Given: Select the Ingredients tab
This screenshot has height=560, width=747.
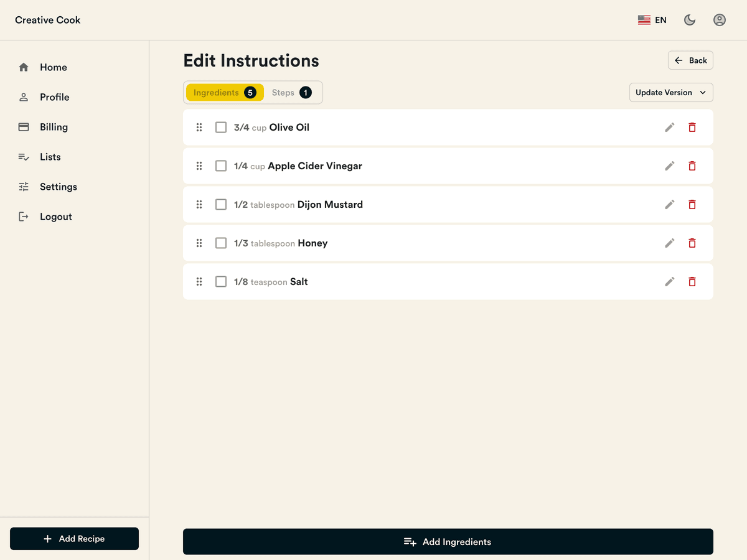Looking at the screenshot, I should pyautogui.click(x=224, y=93).
